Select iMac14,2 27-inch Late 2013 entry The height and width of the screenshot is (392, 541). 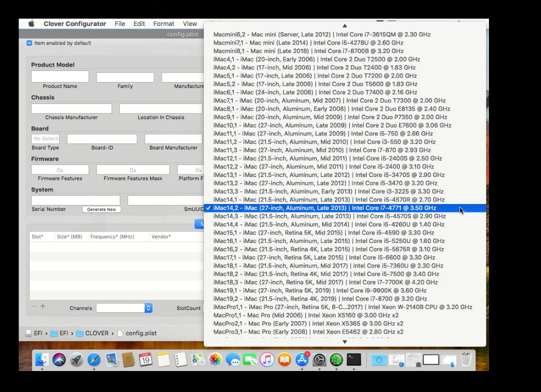click(345, 208)
